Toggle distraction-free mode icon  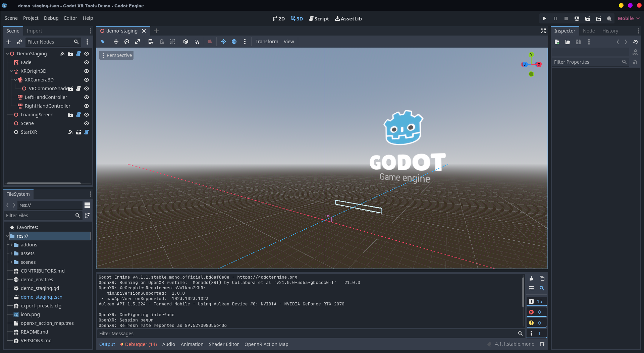pos(543,31)
